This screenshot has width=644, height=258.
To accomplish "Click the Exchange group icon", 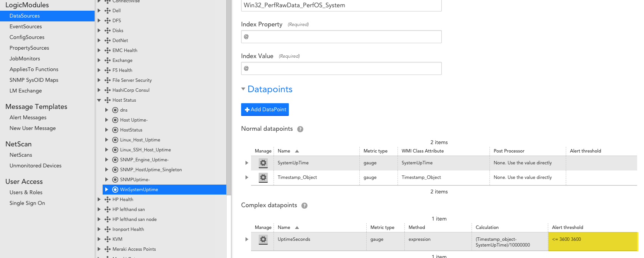I will point(108,60).
